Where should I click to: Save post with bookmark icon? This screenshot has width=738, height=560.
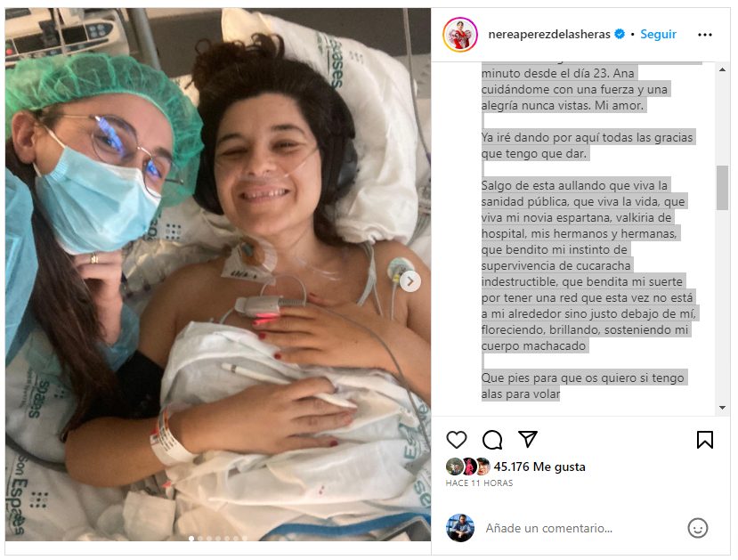pyautogui.click(x=704, y=440)
